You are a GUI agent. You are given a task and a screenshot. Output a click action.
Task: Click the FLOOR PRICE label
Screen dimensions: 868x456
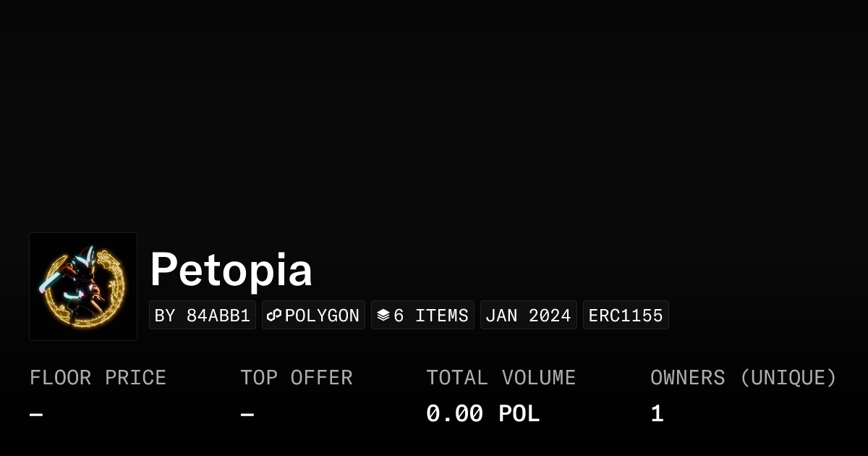[98, 378]
